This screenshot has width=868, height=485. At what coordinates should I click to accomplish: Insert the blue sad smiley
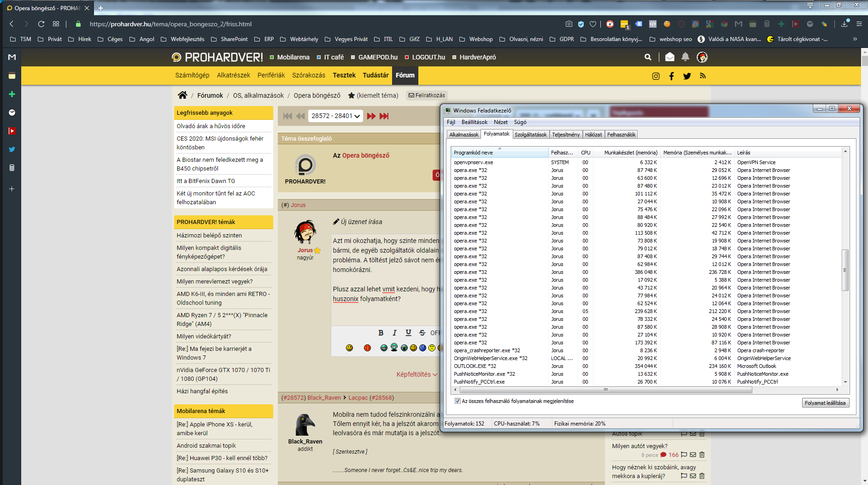[422, 348]
